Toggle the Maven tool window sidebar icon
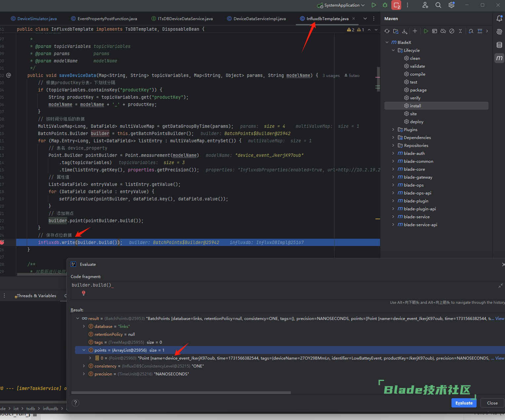This screenshot has width=505, height=420. click(499, 58)
